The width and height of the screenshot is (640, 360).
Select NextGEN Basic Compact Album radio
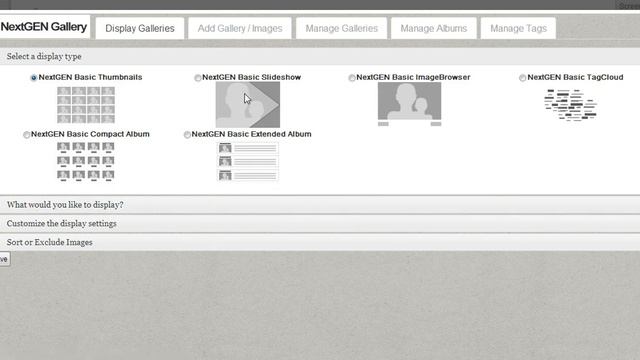27,134
